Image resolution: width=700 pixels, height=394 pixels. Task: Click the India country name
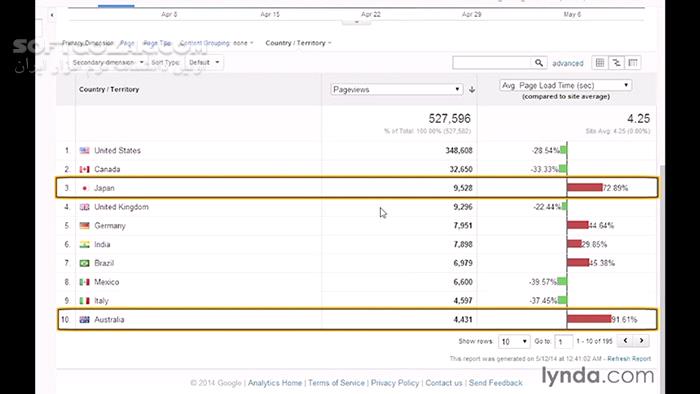(x=102, y=245)
